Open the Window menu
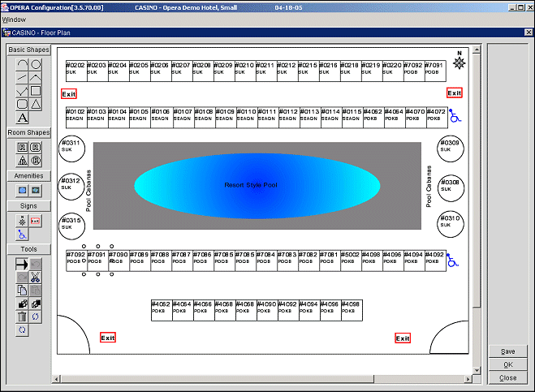Image resolution: width=535 pixels, height=392 pixels. click(14, 19)
